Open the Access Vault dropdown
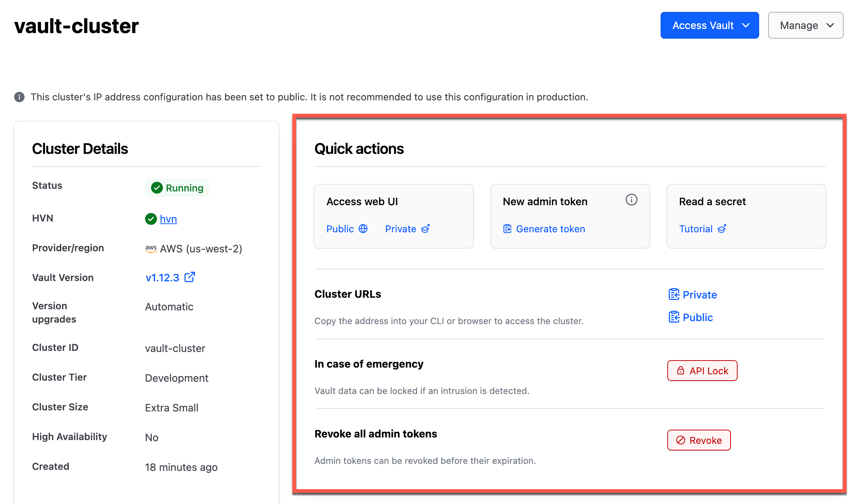 point(709,25)
